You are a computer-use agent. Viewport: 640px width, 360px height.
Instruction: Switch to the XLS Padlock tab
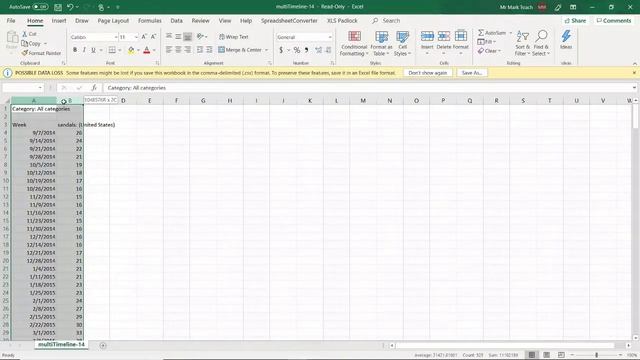tap(342, 20)
